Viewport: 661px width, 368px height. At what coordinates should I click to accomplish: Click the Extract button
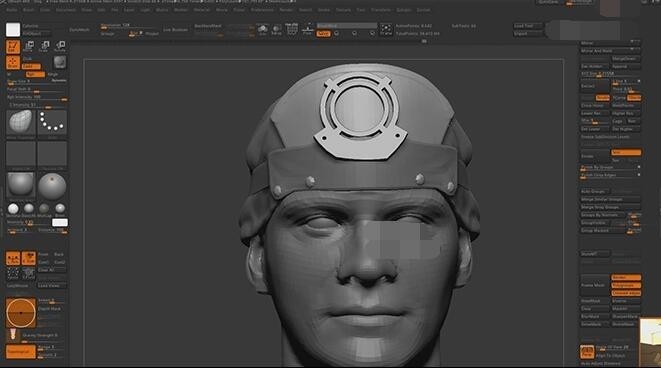[594, 86]
